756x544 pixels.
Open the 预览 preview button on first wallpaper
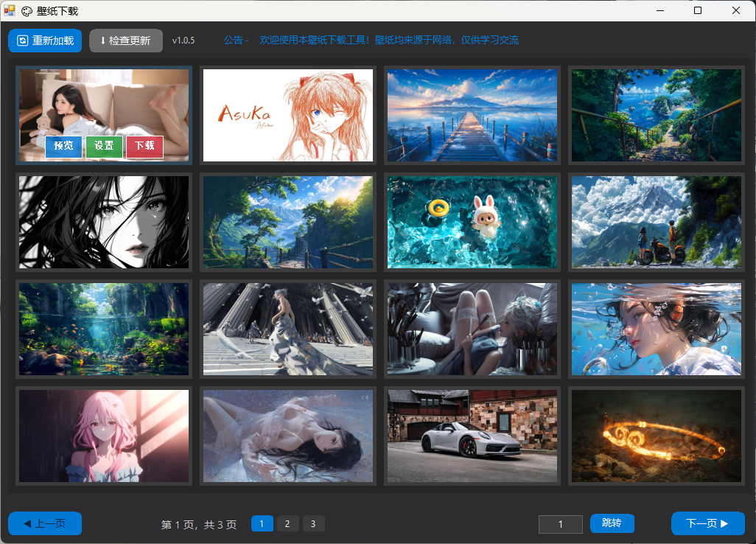[x=63, y=147]
